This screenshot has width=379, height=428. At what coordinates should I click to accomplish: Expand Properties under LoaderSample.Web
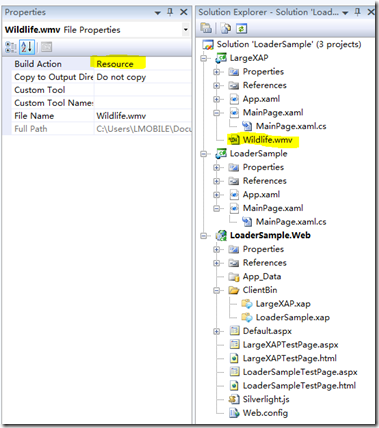click(x=217, y=250)
